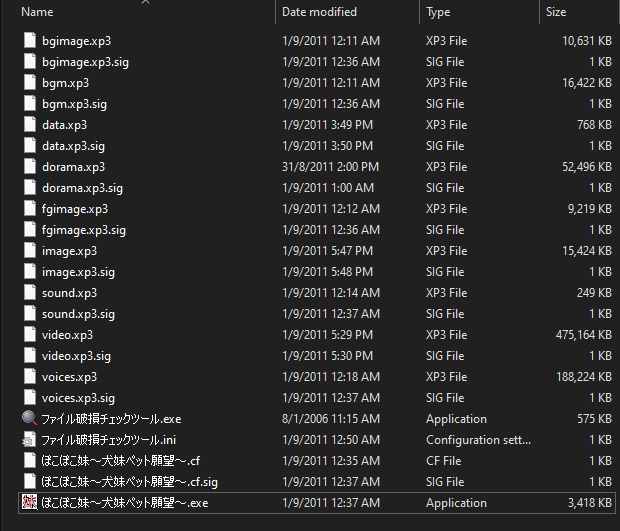This screenshot has width=620, height=531.
Task: Select the bgm.xp3 file icon
Action: click(29, 83)
